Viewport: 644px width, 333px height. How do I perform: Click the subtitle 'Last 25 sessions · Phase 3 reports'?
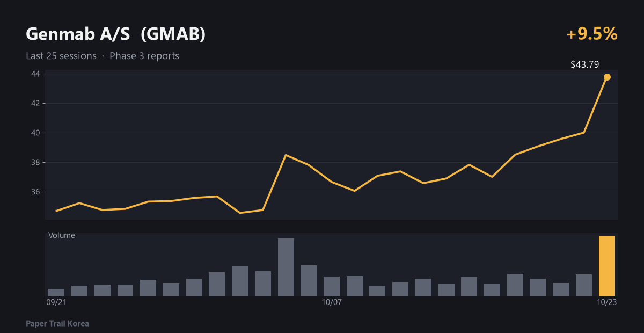[103, 56]
